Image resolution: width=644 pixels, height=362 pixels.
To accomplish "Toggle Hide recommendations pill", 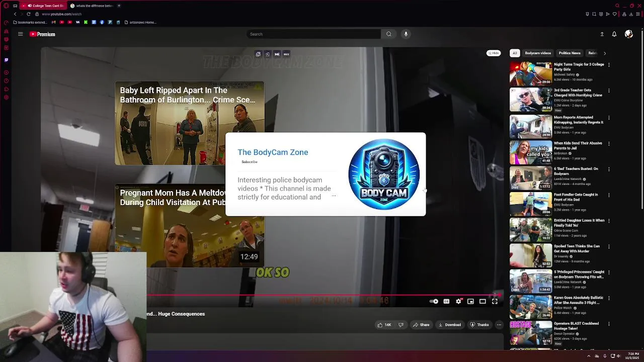I will 494,53.
